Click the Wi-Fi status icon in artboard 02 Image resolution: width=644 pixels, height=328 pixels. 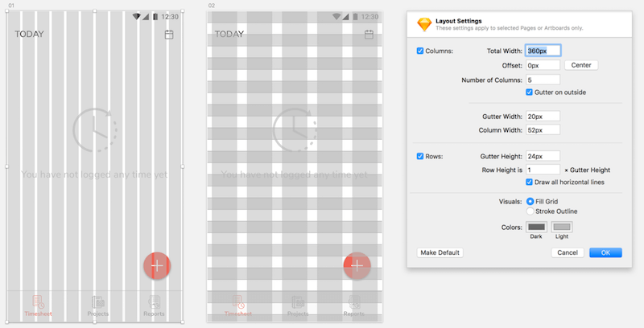(336, 17)
